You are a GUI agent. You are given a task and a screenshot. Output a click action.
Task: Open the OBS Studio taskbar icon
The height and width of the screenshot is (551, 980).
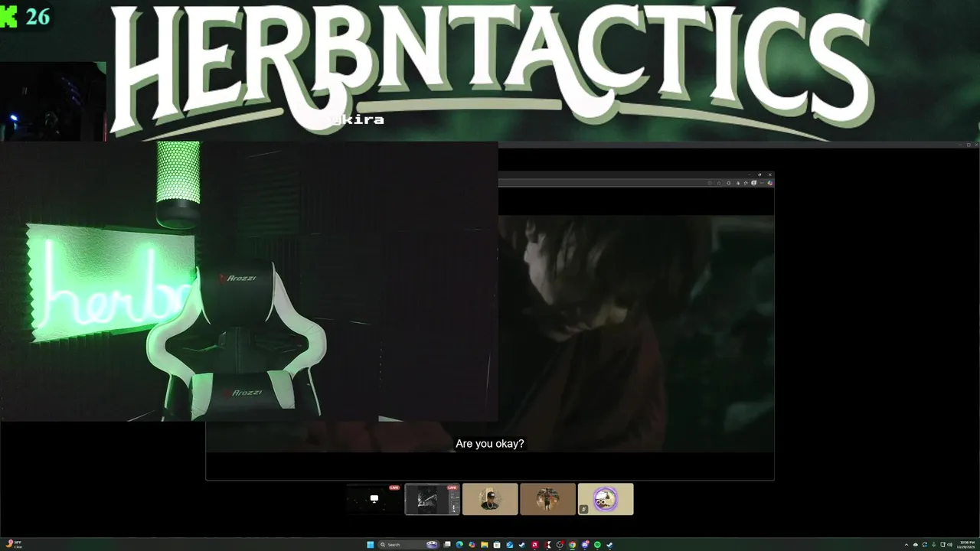click(560, 545)
